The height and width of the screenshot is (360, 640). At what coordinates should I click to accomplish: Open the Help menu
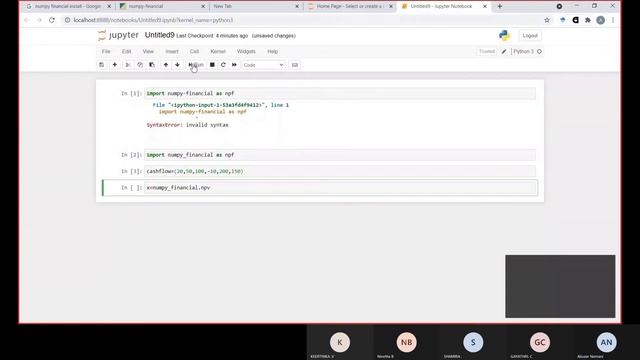273,51
